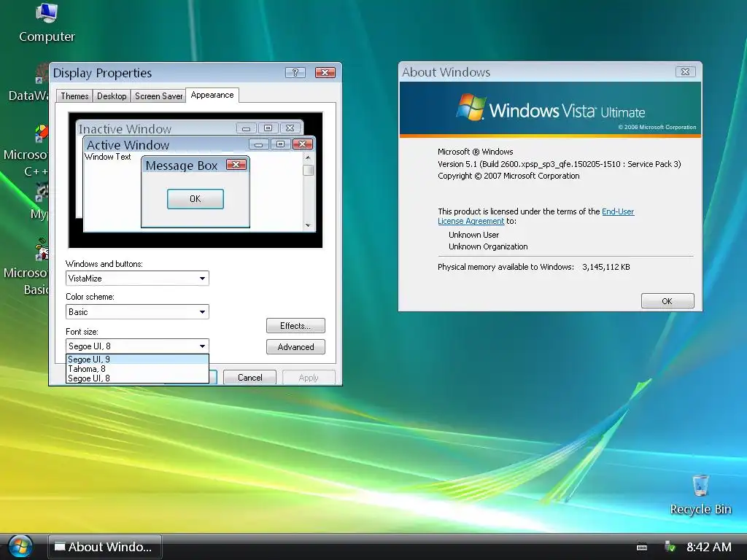
Task: Click the Message Box title in preview
Action: pyautogui.click(x=182, y=166)
